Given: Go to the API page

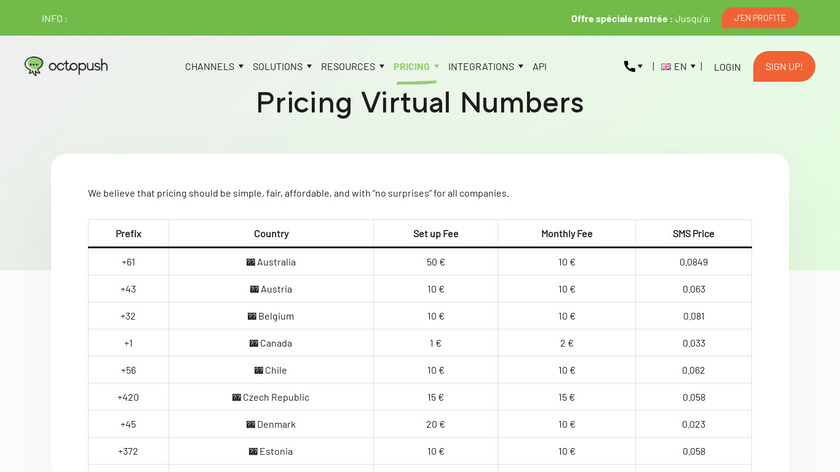Looking at the screenshot, I should [x=540, y=67].
